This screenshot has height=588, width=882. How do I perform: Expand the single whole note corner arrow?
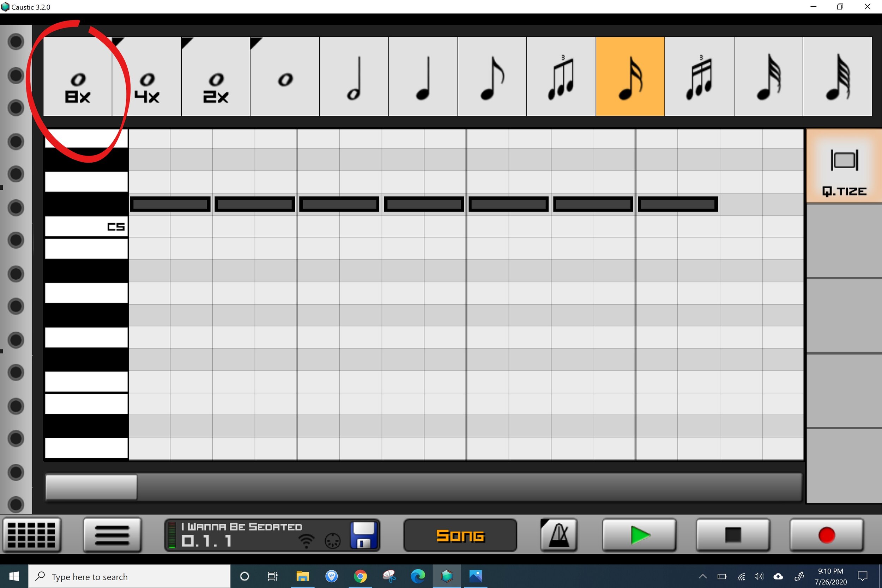pyautogui.click(x=255, y=42)
